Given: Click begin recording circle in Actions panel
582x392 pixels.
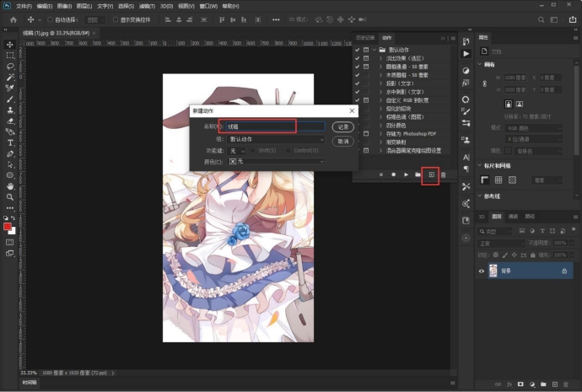Looking at the screenshot, I should point(393,175).
